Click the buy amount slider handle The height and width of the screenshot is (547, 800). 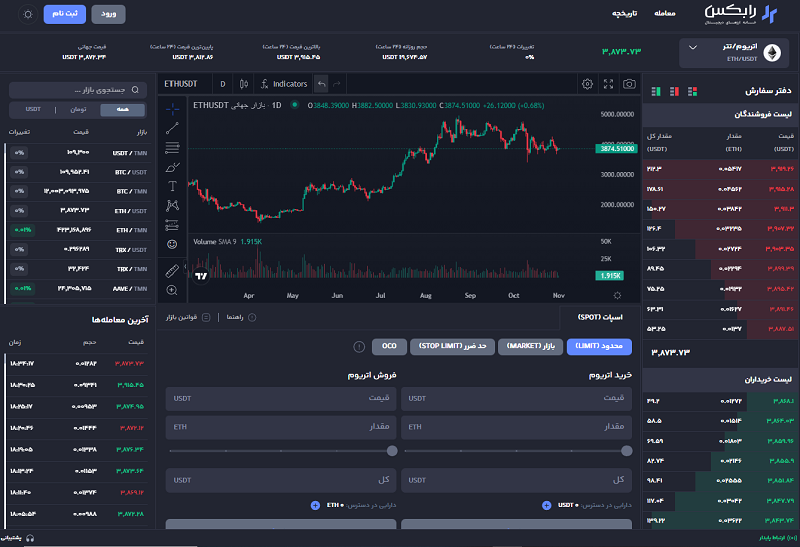pyautogui.click(x=627, y=451)
